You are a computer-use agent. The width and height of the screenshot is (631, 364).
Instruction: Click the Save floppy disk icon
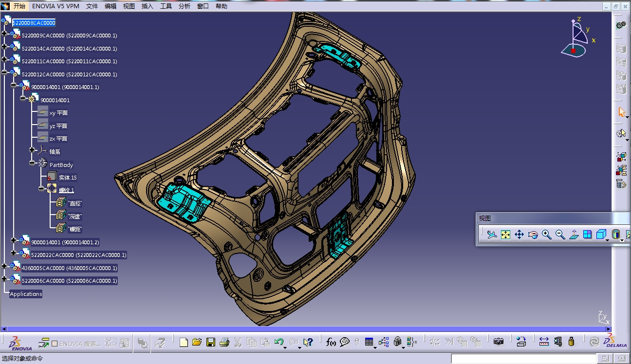[211, 342]
